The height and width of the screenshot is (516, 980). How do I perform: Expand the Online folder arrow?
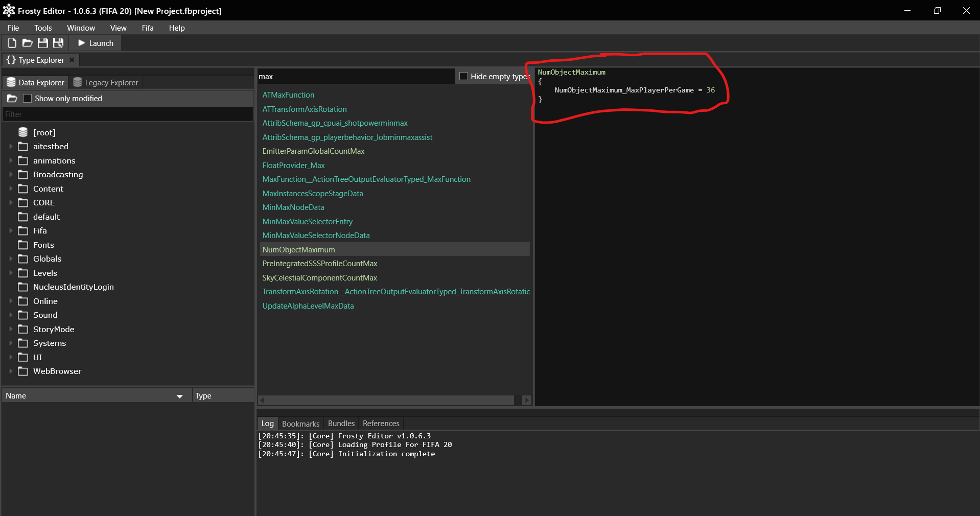click(11, 301)
